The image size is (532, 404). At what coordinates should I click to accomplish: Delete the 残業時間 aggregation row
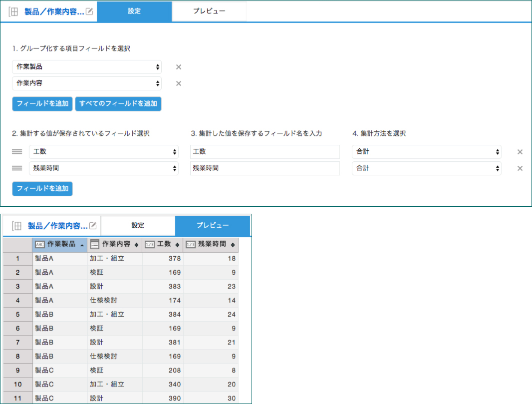click(x=520, y=168)
